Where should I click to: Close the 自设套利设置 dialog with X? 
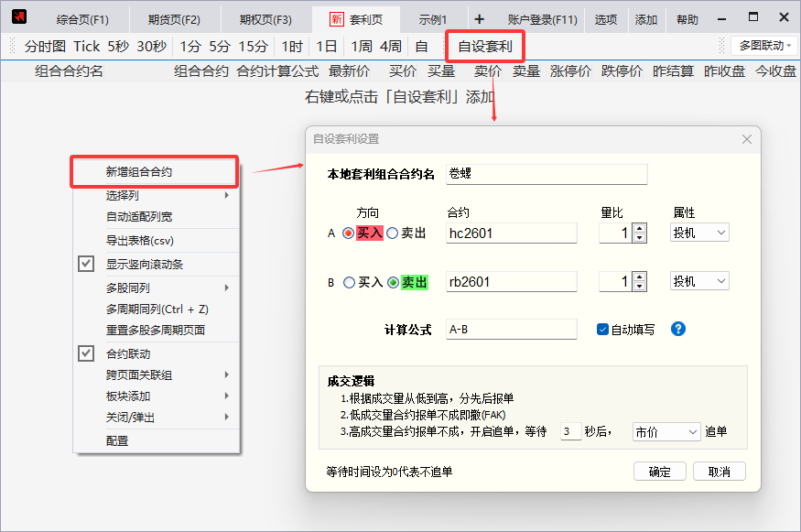point(746,139)
